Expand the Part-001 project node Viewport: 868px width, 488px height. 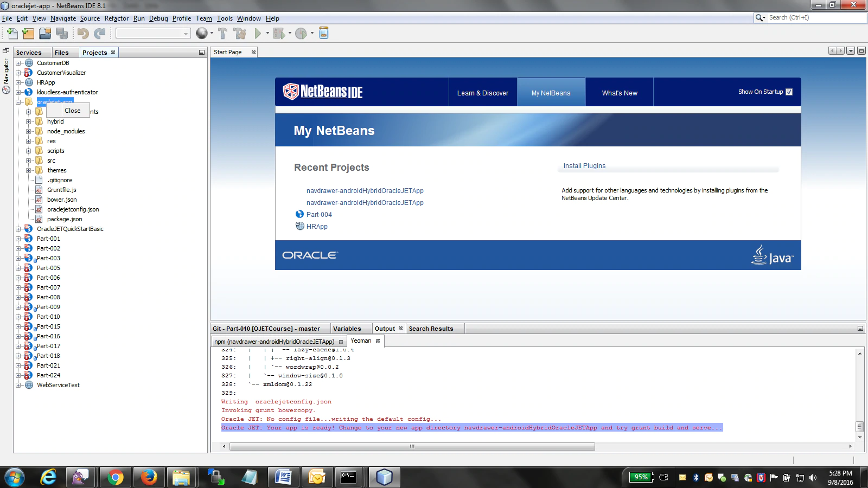18,239
